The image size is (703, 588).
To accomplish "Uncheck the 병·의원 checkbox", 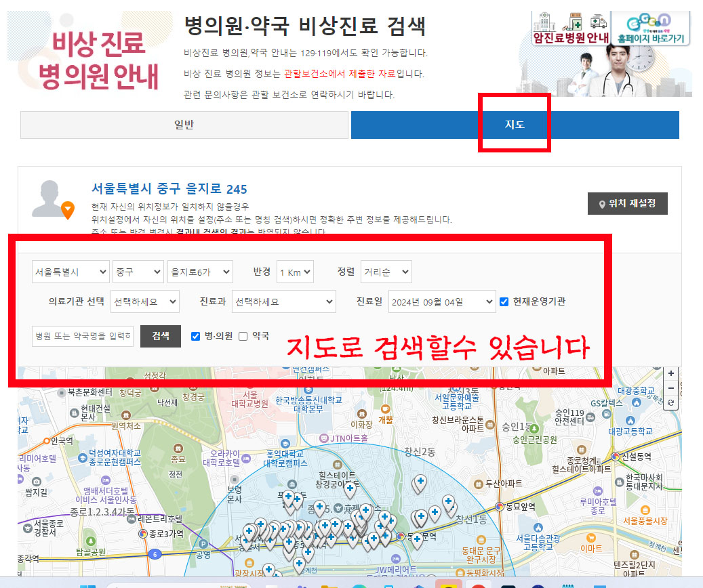I will 195,336.
